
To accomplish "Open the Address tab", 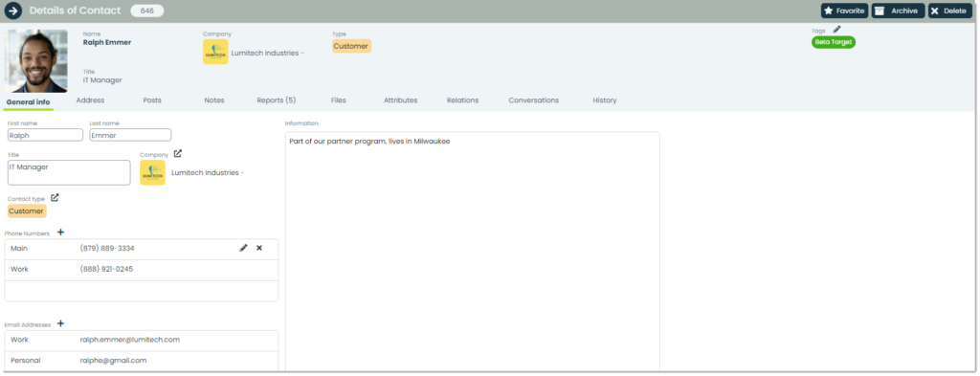I will pyautogui.click(x=90, y=100).
